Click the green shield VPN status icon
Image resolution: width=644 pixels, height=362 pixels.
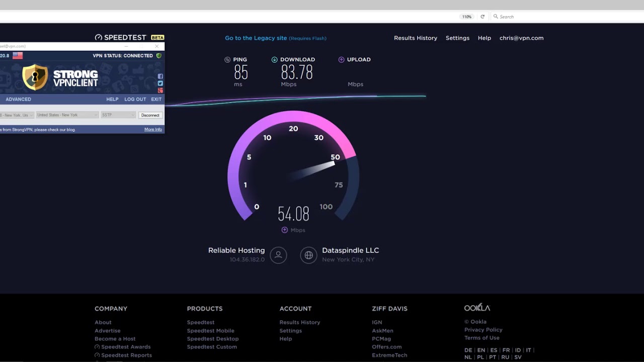click(159, 55)
